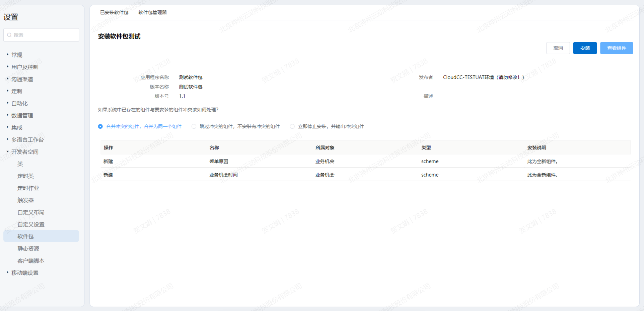
Task: Click the 取消 button
Action: (x=558, y=48)
